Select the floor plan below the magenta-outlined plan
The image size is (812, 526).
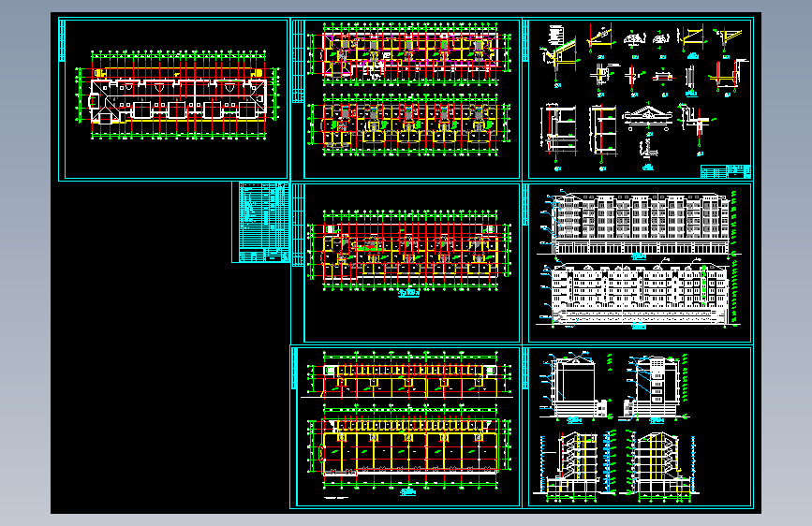point(409,124)
